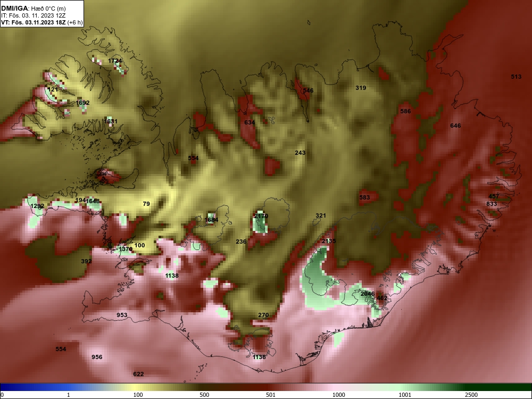This screenshot has height=399, width=532.
Task: Select the map value 634
Action: pyautogui.click(x=250, y=122)
